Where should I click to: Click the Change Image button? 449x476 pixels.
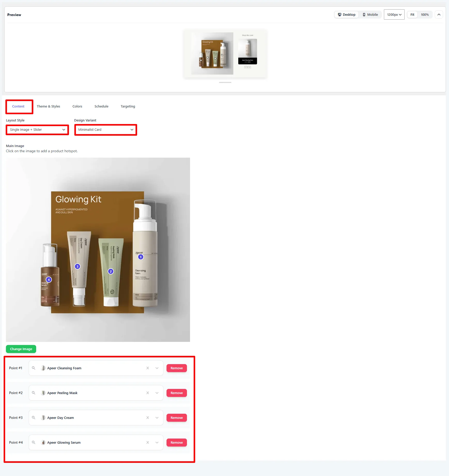(x=21, y=349)
